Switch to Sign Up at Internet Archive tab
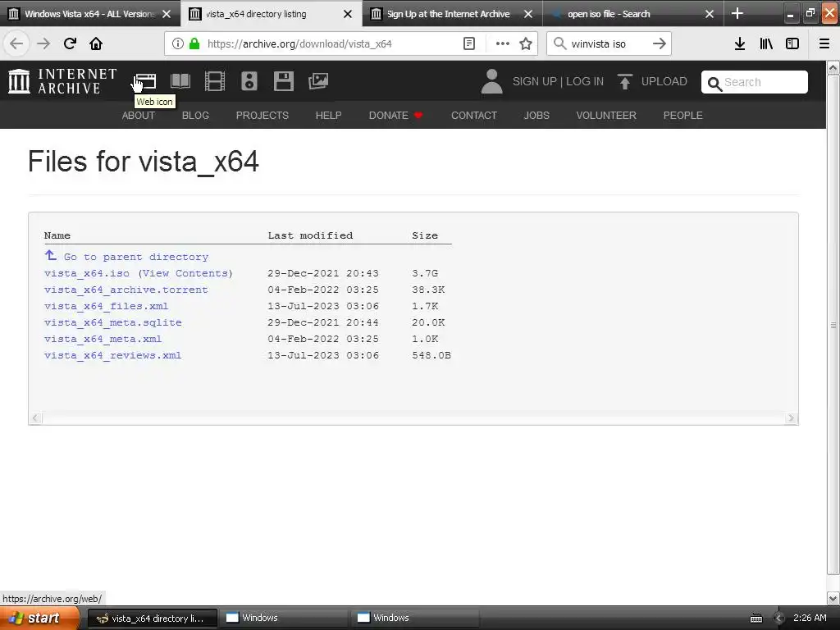 [x=449, y=14]
